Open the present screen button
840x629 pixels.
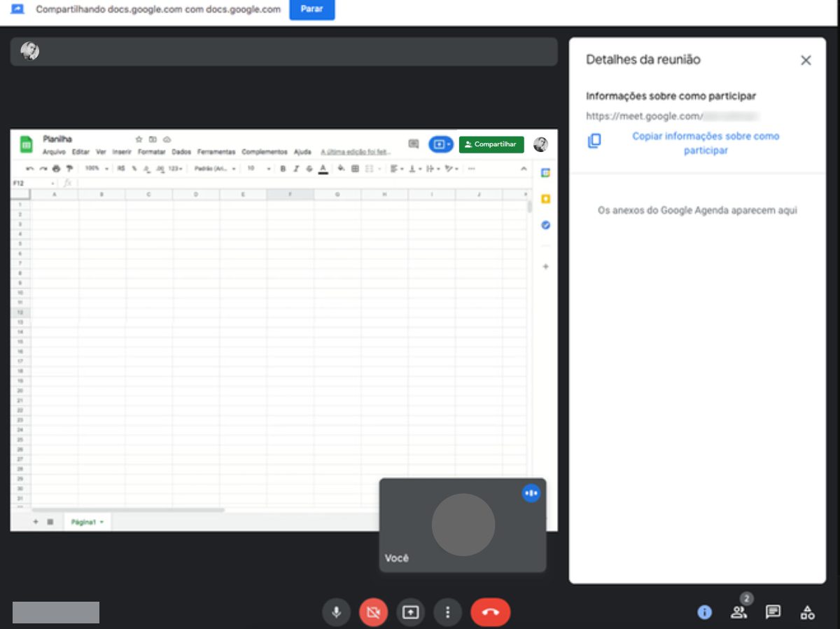click(x=410, y=612)
